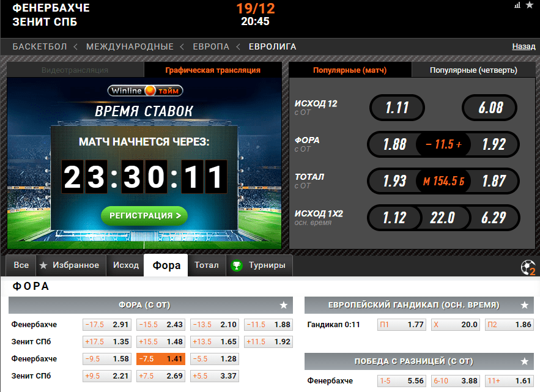Image resolution: width=540 pixels, height=392 pixels.
Task: Pick European handicap П2 at 1.86
Action: (509, 325)
